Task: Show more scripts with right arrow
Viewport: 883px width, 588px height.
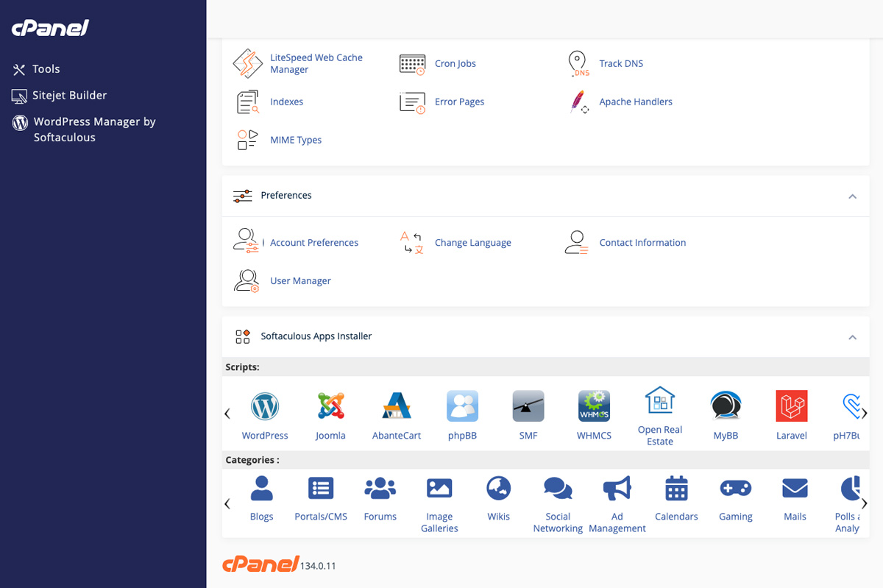Action: 865,414
